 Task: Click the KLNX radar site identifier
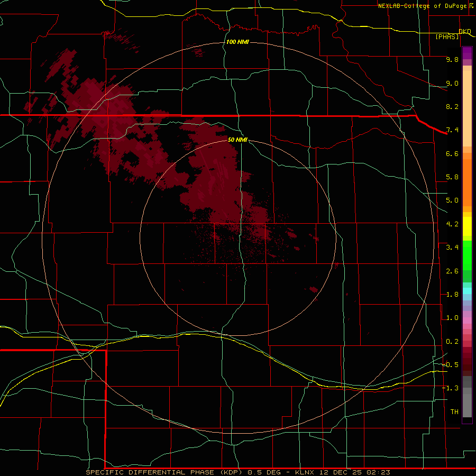tap(305, 472)
